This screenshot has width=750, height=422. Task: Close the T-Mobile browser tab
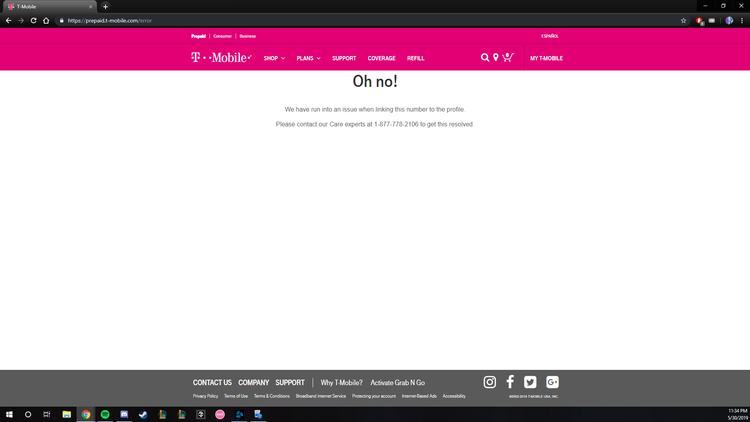click(x=90, y=7)
